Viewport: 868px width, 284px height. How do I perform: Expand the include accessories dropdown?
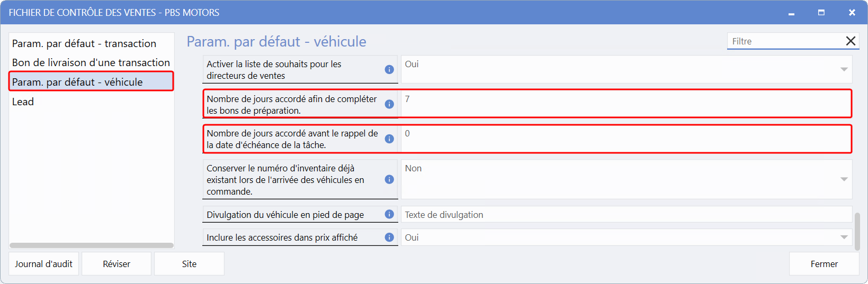click(x=844, y=237)
